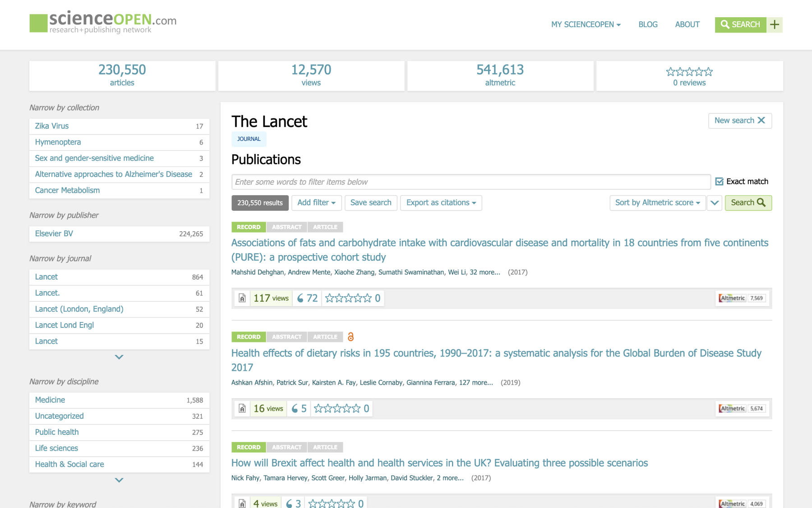
Task: Click the bookmark icon on first article
Action: click(x=242, y=298)
